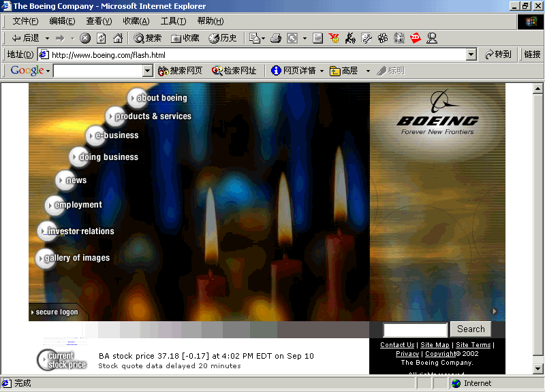
Task: Open the Contact Us link
Action: point(397,345)
